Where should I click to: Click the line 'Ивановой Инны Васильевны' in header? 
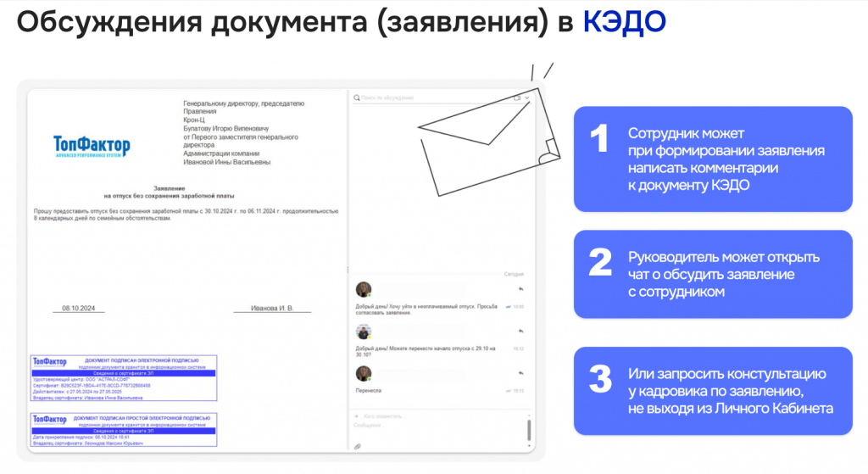pos(227,162)
